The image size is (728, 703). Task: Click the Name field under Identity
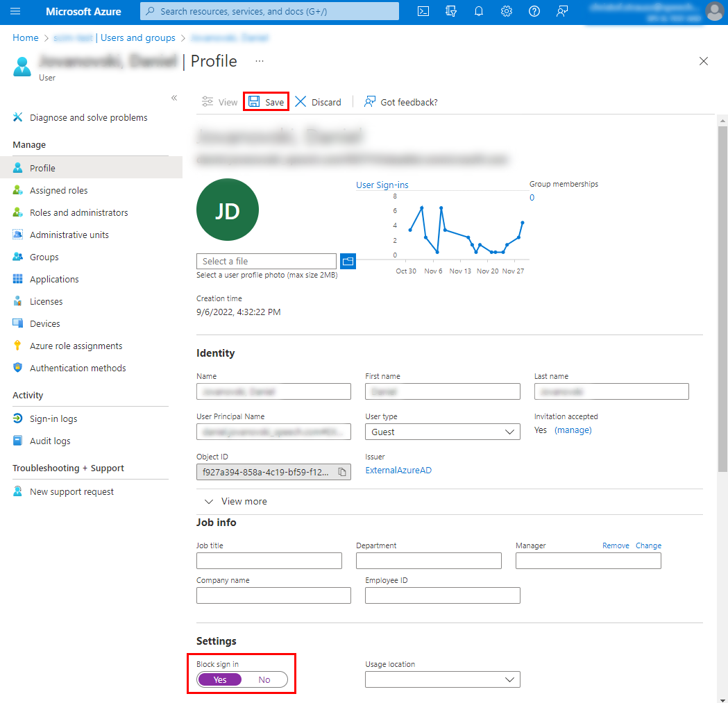tap(273, 391)
